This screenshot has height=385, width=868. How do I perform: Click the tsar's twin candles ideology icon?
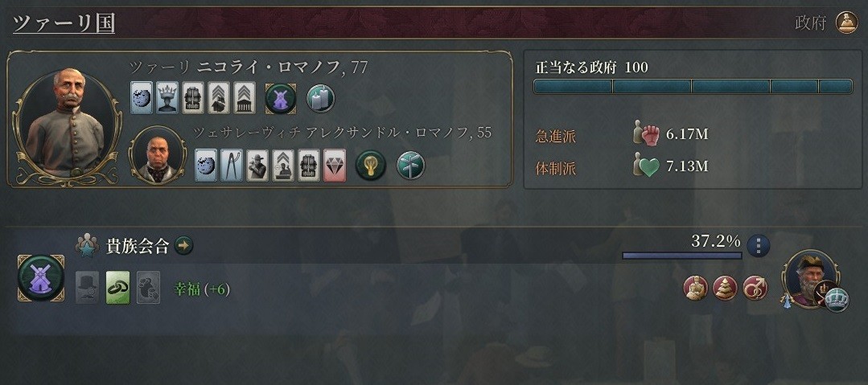320,99
